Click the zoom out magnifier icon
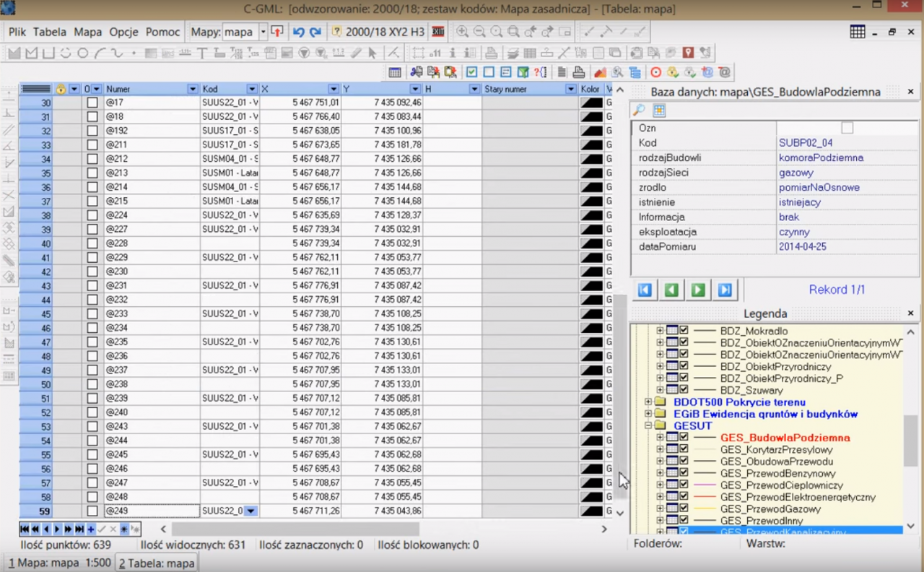Image resolution: width=924 pixels, height=572 pixels. [x=479, y=32]
